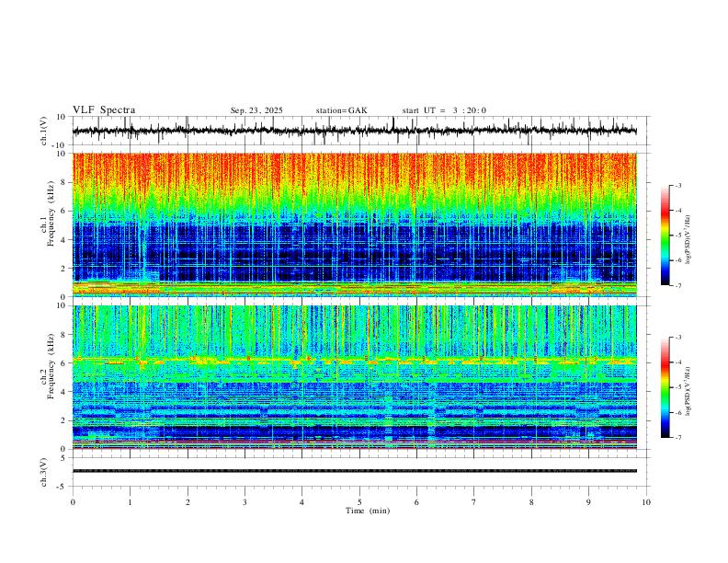The width and height of the screenshot is (728, 563).
Task: Click the ch.1 "Frequency (kHz)" axis label
Action: (51, 214)
